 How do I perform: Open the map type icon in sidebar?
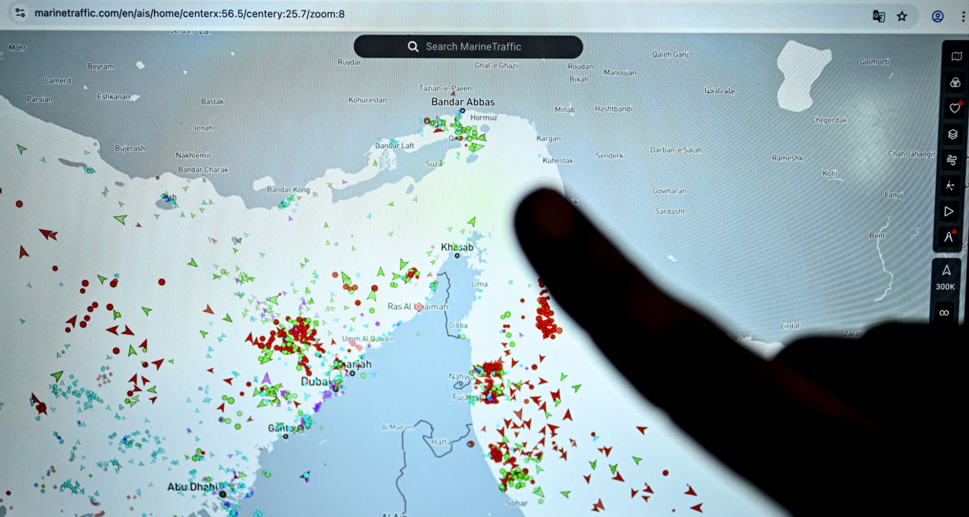click(955, 57)
